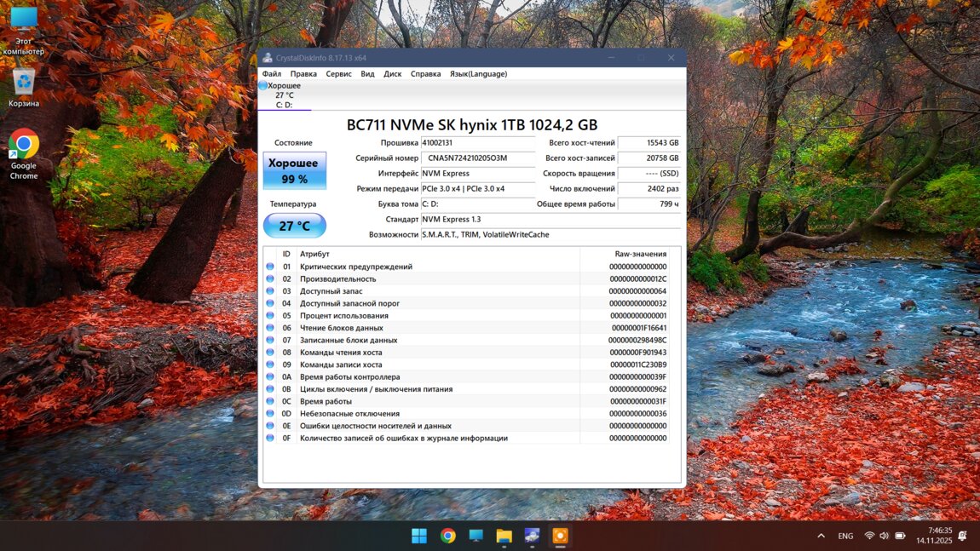Click the CrystalDiskInfo icon in the title bar
The width and height of the screenshot is (980, 551).
coord(268,58)
